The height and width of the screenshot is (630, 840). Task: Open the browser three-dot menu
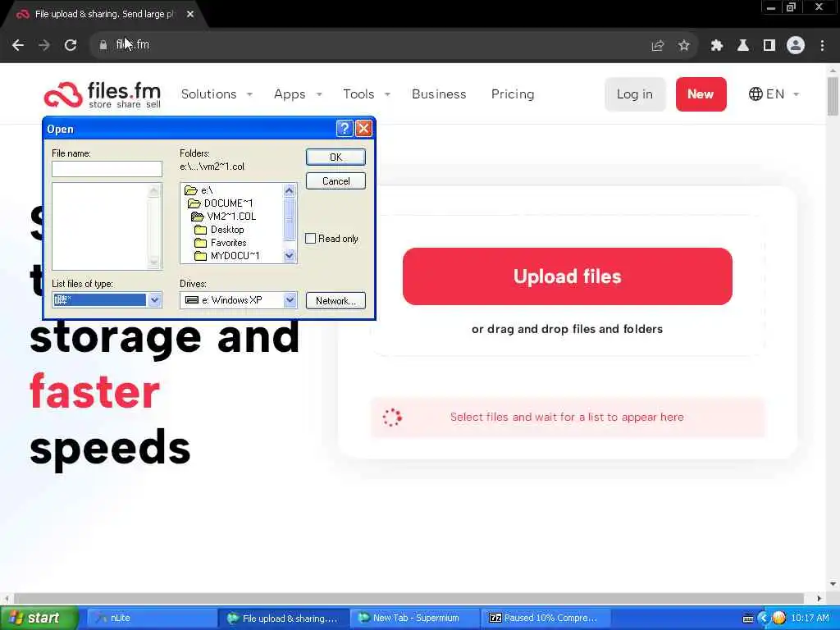(822, 46)
